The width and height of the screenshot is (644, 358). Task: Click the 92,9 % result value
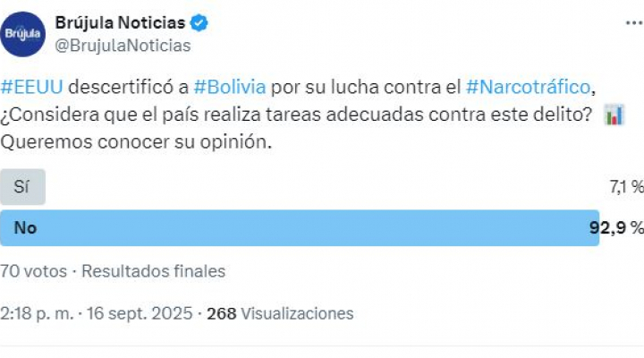tap(616, 227)
